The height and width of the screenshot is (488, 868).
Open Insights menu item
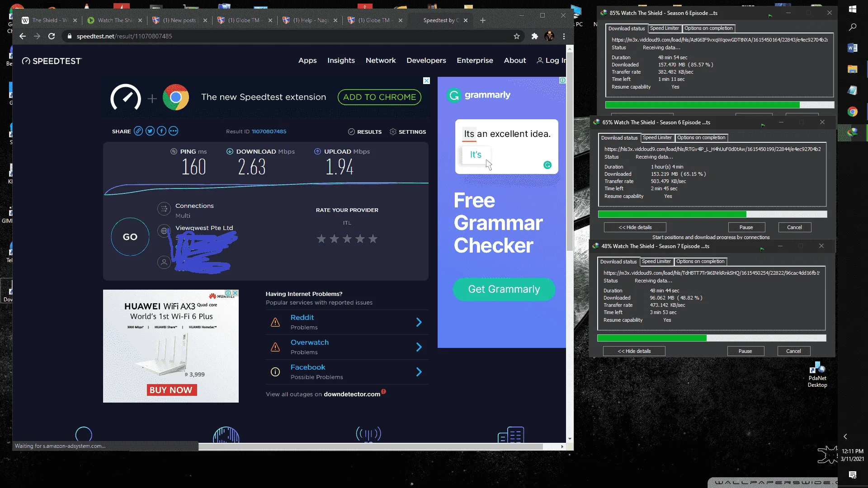click(341, 60)
